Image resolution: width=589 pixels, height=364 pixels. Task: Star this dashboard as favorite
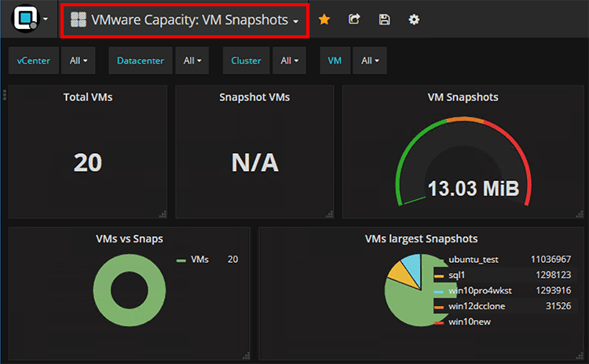coord(324,19)
